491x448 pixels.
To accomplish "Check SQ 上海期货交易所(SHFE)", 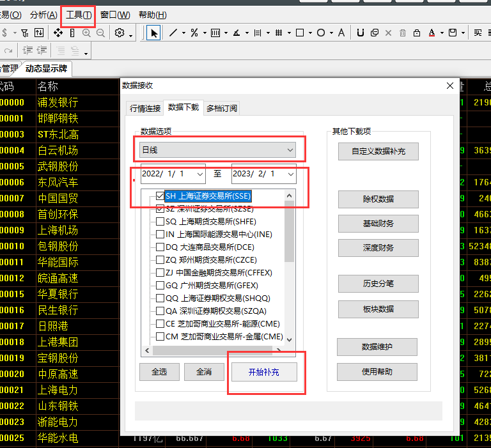I will (160, 222).
